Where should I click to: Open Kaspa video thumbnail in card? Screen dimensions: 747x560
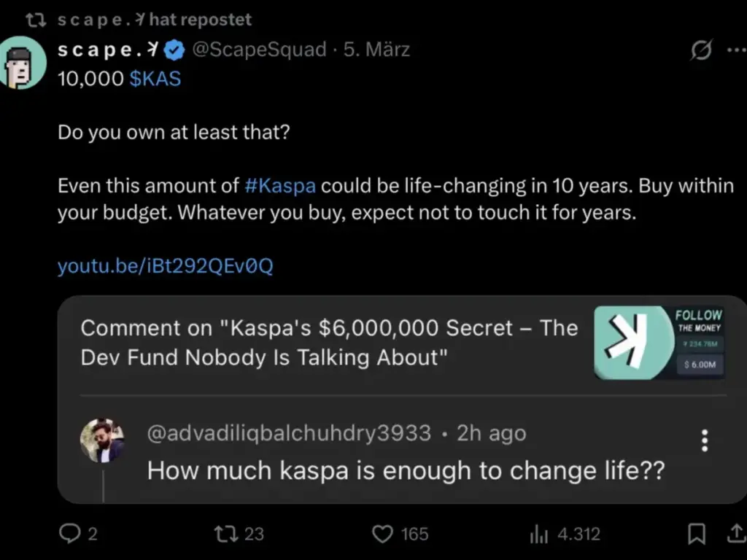659,342
